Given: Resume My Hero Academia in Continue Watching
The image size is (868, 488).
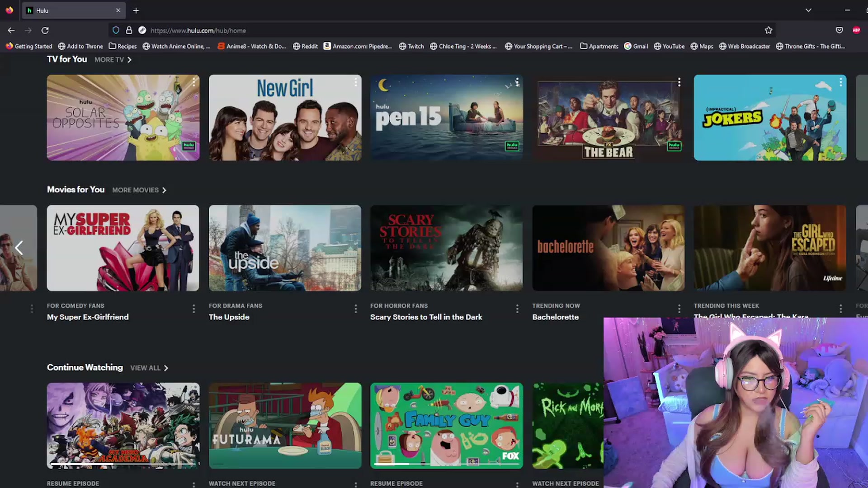Looking at the screenshot, I should point(123,426).
